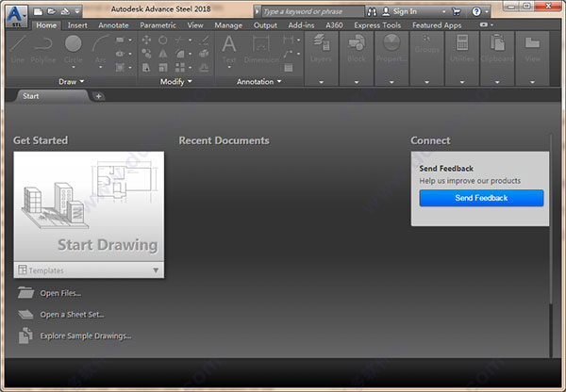Open the Templates dropdown
The image size is (566, 392).
pos(89,270)
